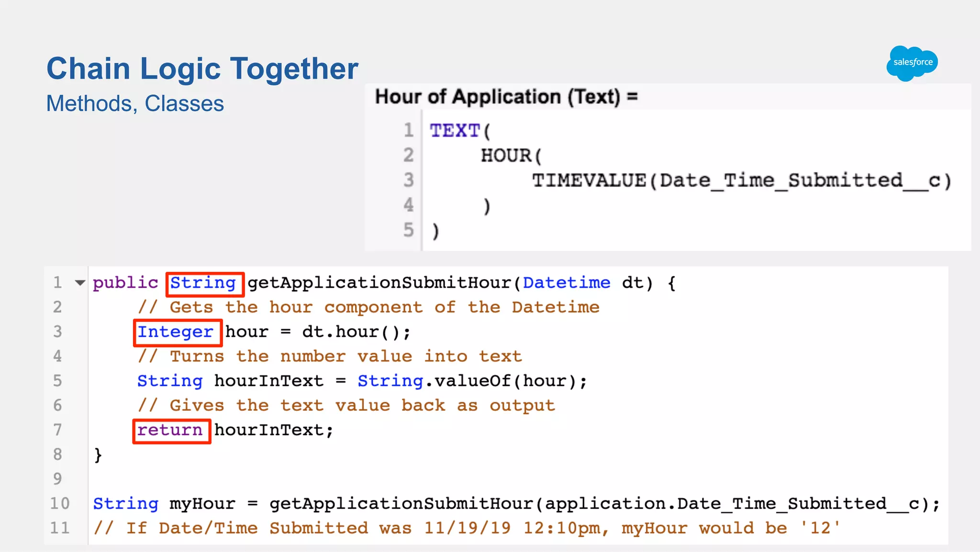The height and width of the screenshot is (552, 980).
Task: Click the comment 'Gives the text value back as output'
Action: (346, 406)
